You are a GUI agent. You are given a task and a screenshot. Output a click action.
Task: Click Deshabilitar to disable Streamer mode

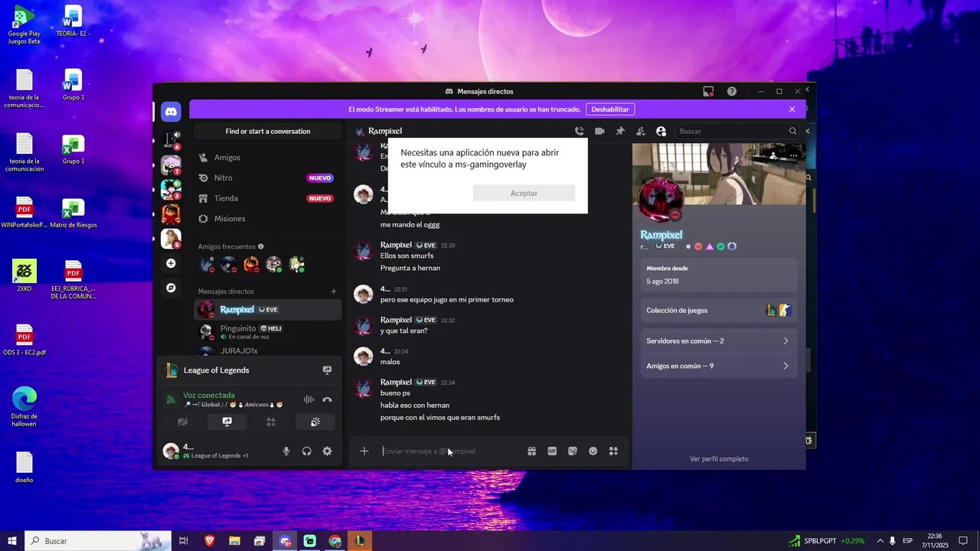(x=610, y=109)
